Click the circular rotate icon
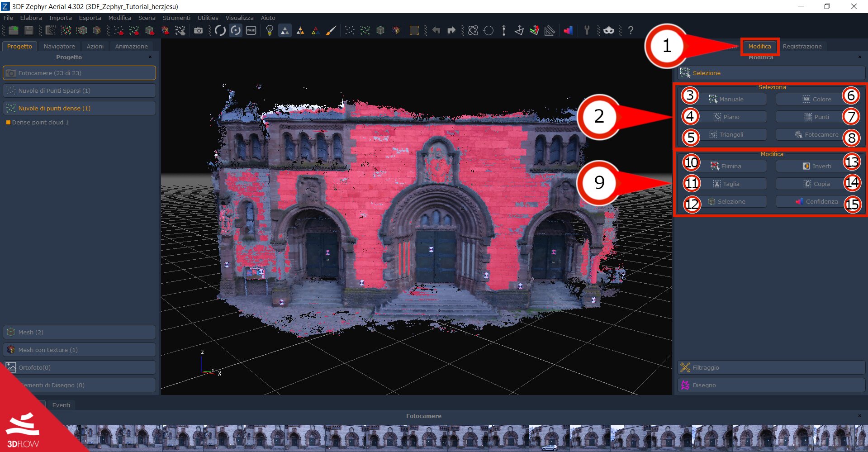The image size is (868, 452). point(489,30)
